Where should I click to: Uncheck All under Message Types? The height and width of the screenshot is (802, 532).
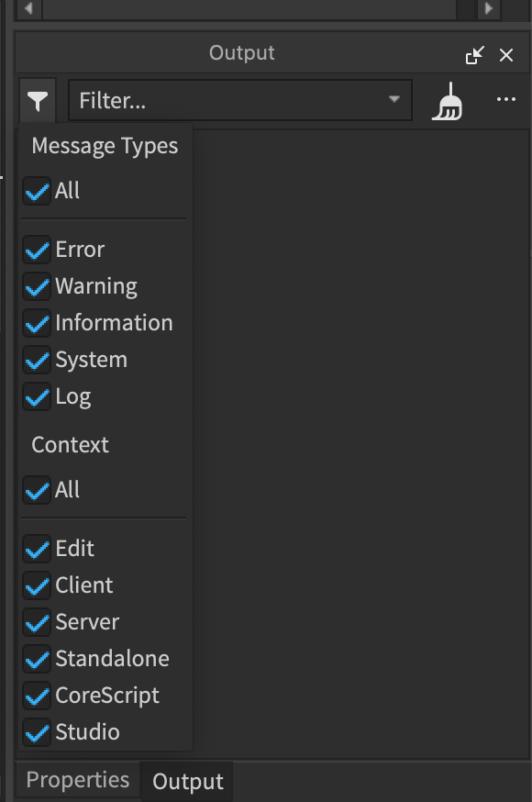point(37,191)
